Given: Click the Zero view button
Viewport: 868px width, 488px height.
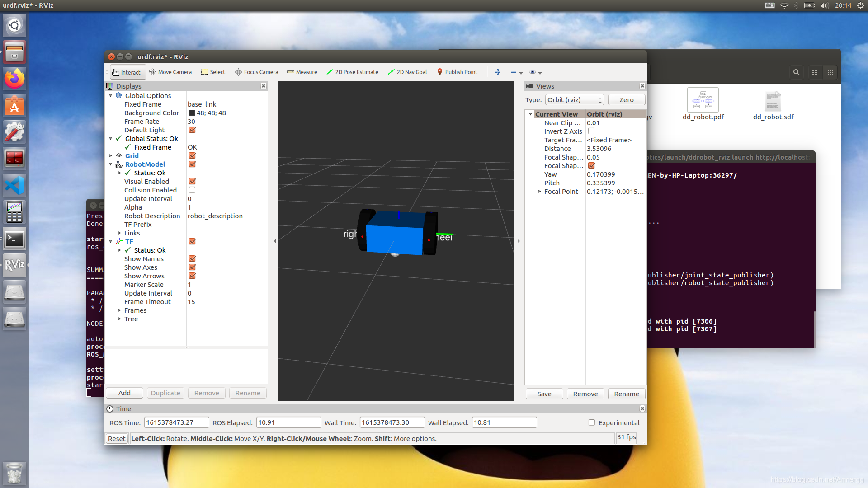Looking at the screenshot, I should click(x=627, y=100).
